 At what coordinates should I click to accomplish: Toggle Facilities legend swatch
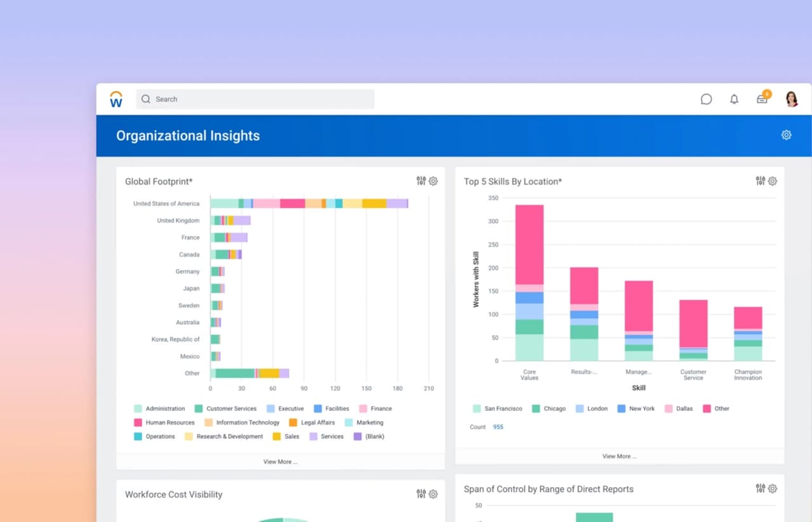coord(318,408)
